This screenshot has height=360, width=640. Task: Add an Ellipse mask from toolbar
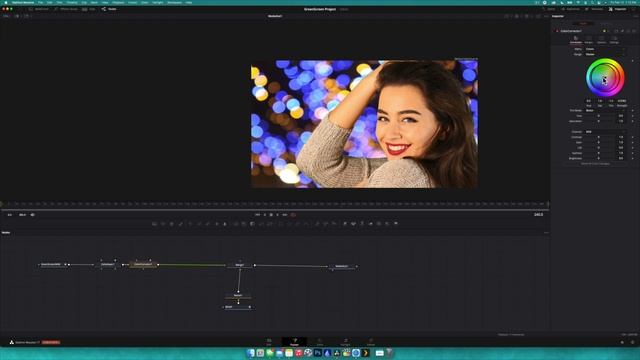(289, 224)
